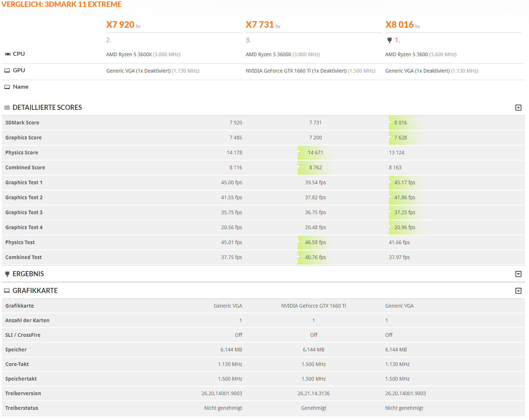Open the X8 016 result
529x420 pixels.
(x=399, y=24)
